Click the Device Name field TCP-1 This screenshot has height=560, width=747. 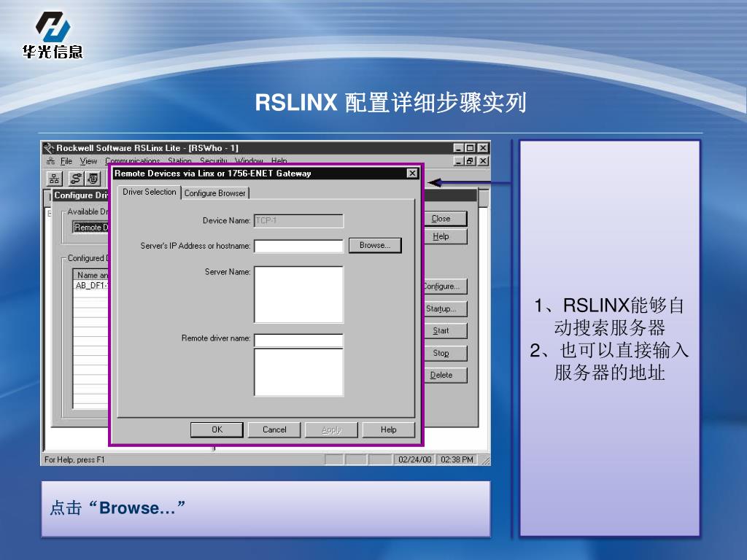[x=298, y=220]
